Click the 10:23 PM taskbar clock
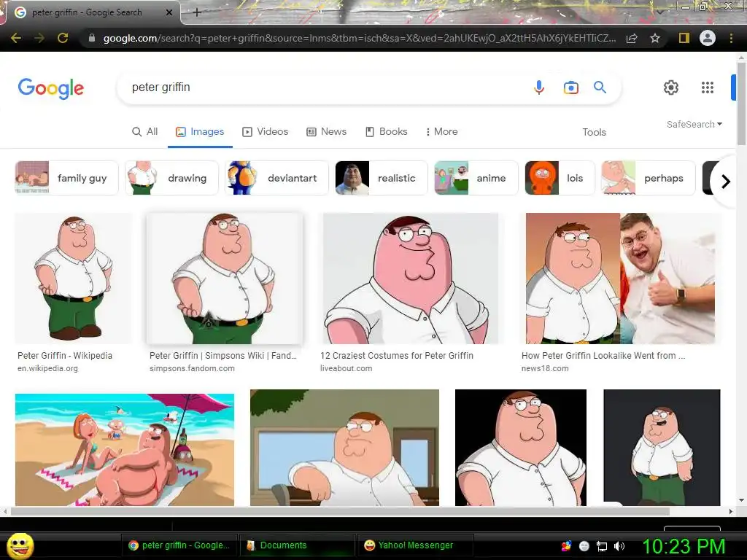 pyautogui.click(x=684, y=546)
